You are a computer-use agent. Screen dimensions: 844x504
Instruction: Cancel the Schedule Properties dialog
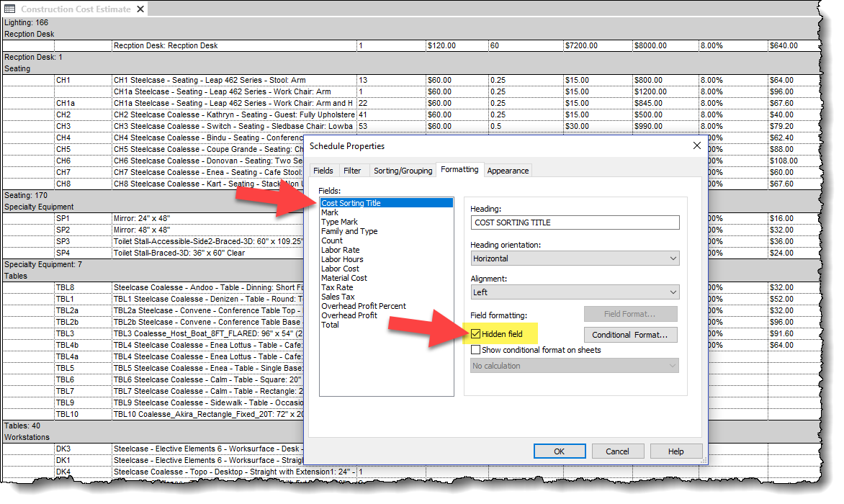click(x=618, y=451)
